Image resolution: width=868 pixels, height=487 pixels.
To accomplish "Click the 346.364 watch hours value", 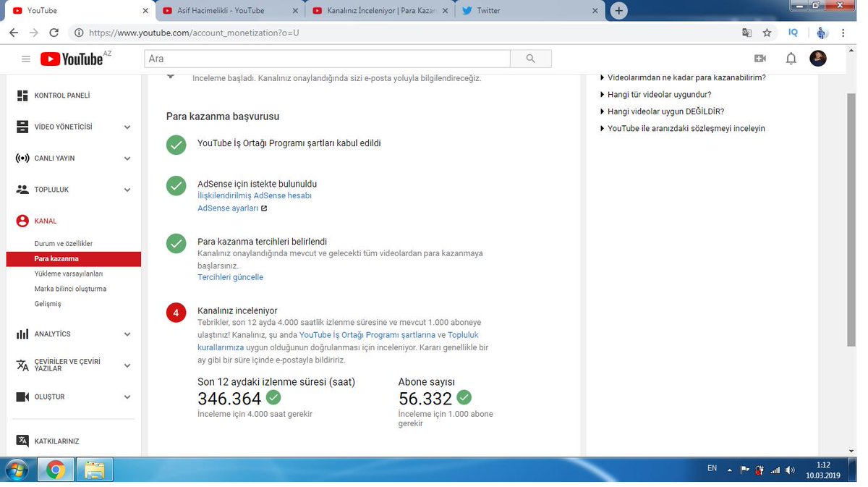I will click(x=229, y=399).
